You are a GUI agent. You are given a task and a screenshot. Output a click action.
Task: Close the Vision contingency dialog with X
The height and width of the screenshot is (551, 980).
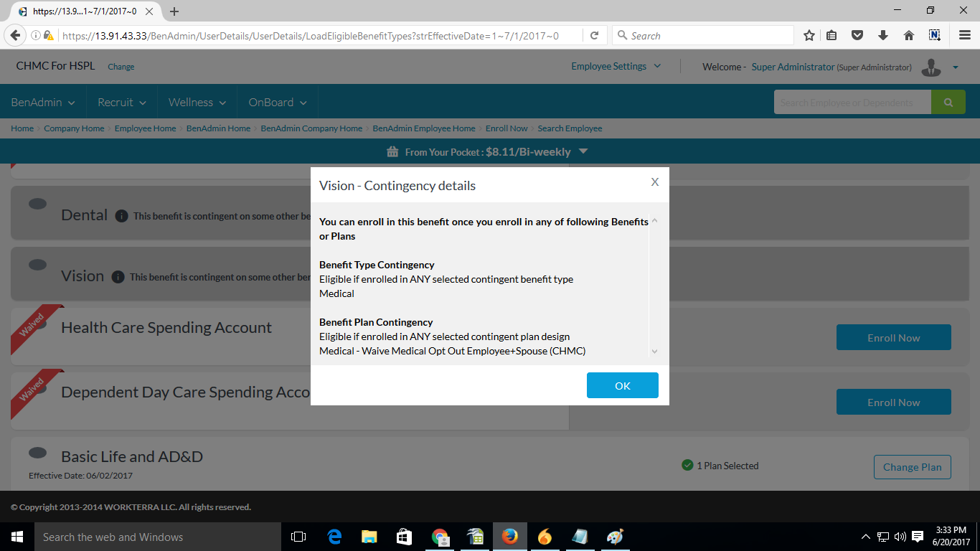coord(654,182)
